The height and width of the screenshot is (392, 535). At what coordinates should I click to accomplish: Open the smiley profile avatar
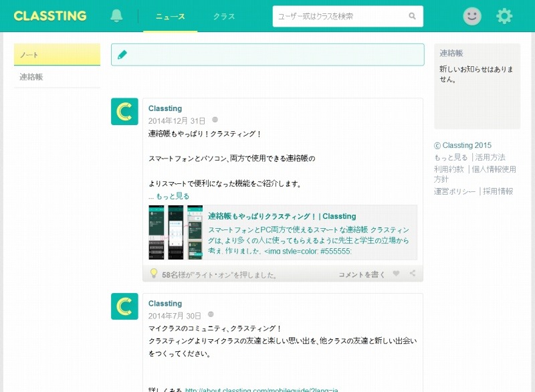coord(472,16)
